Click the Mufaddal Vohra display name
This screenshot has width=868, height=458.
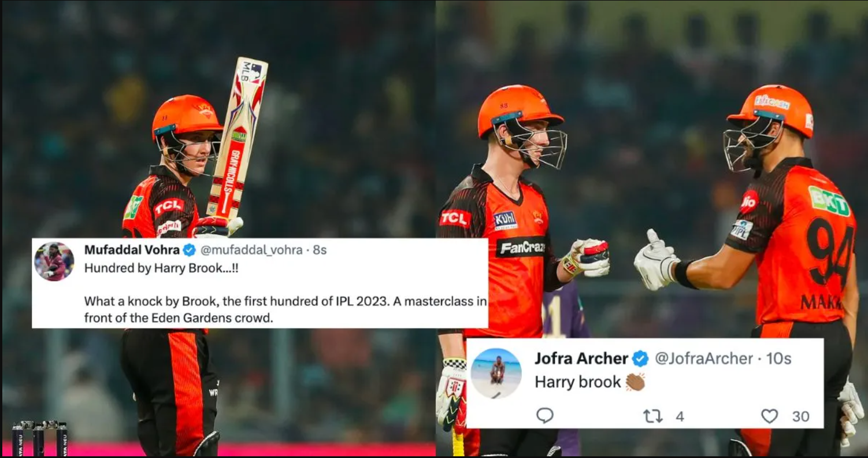tap(132, 250)
